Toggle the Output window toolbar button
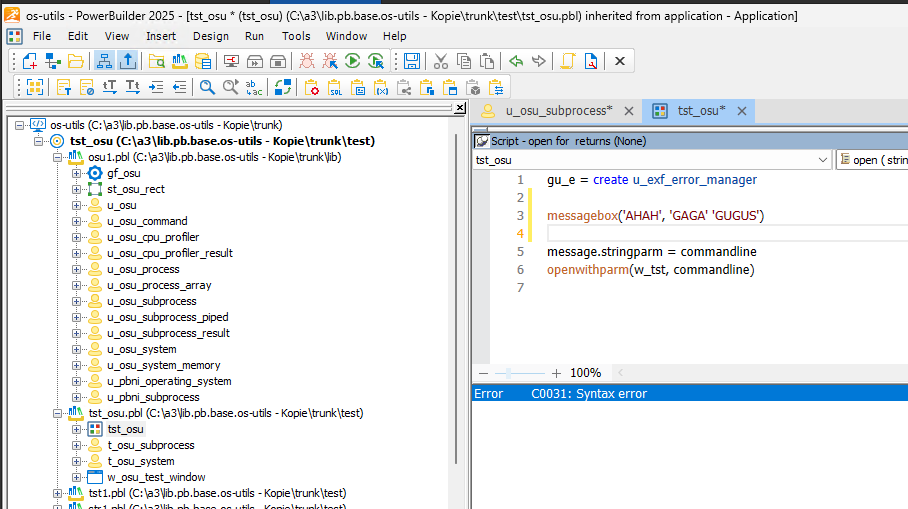 pyautogui.click(x=127, y=61)
